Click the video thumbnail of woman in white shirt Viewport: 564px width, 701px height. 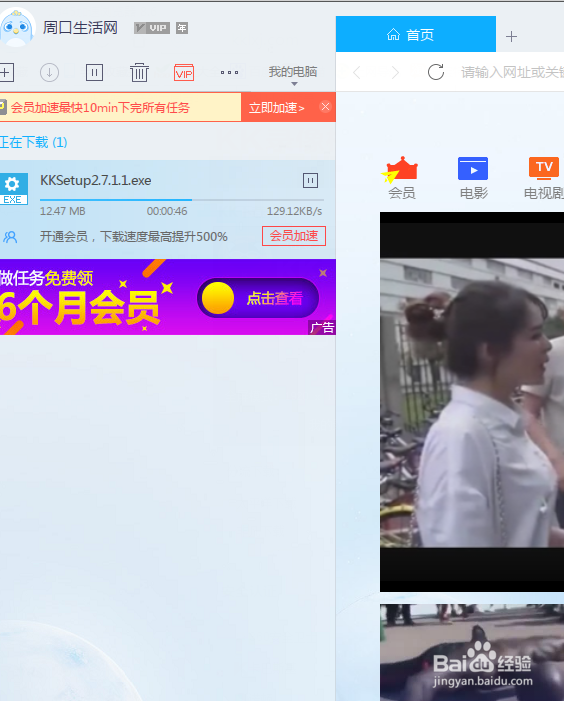tap(472, 402)
